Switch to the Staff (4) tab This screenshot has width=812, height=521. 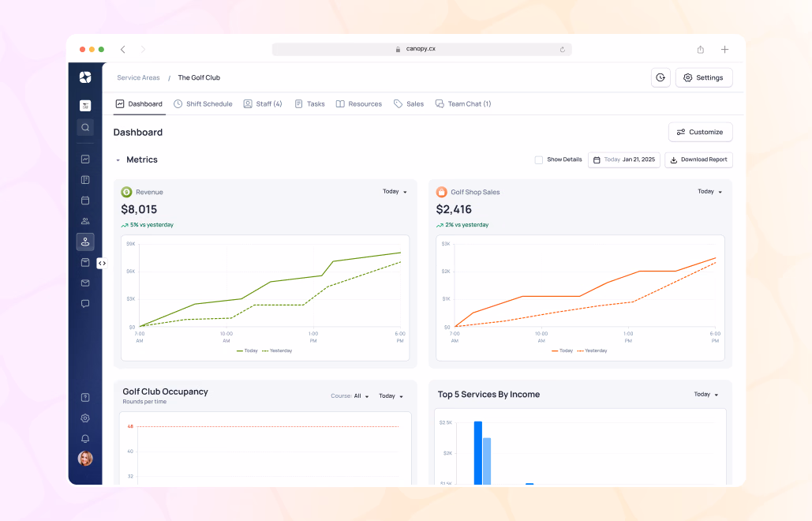pos(263,104)
